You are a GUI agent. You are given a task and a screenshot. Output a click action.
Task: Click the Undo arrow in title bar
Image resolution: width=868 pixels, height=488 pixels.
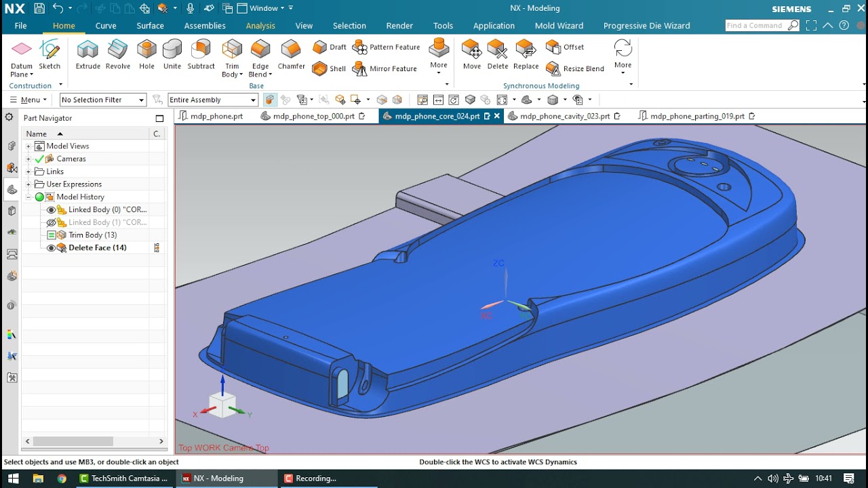click(58, 8)
